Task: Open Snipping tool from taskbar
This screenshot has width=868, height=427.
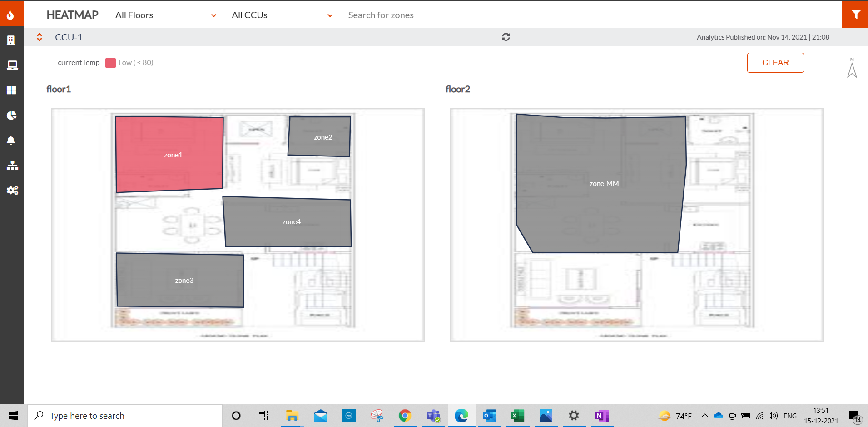Action: (377, 416)
